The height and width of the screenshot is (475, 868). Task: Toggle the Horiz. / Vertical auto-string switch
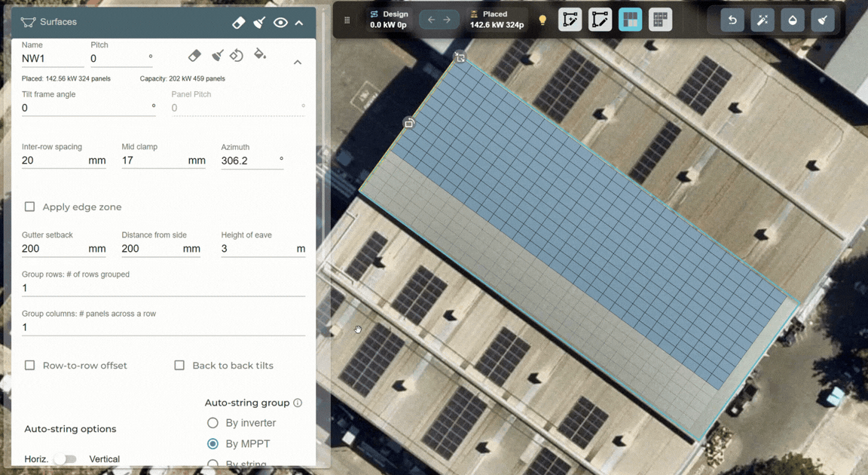pos(66,459)
